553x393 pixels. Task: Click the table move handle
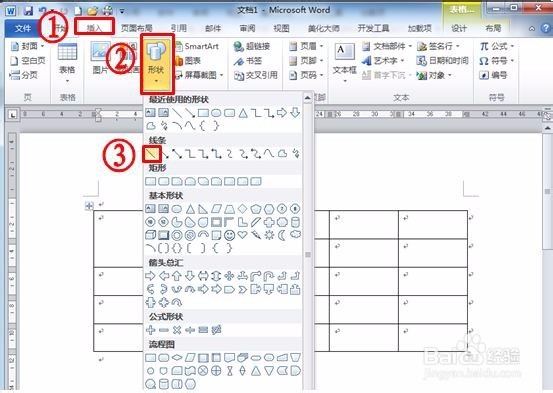(x=89, y=205)
